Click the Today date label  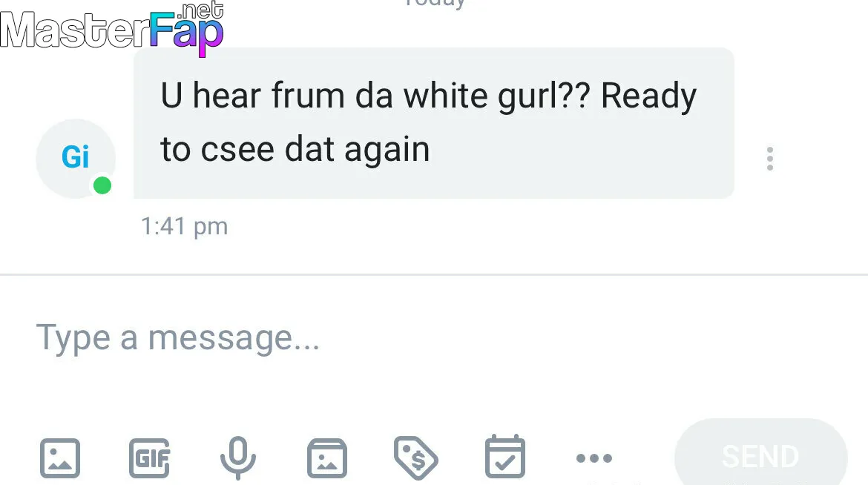click(435, 4)
